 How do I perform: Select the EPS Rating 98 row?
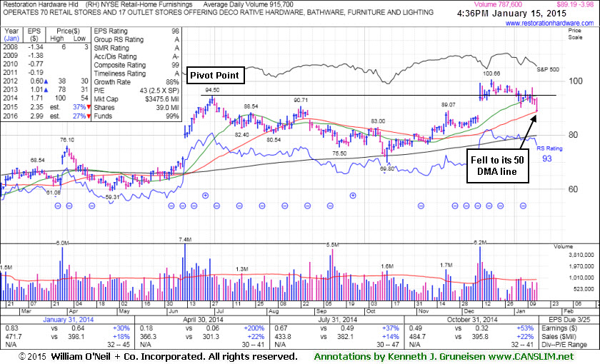[136, 31]
